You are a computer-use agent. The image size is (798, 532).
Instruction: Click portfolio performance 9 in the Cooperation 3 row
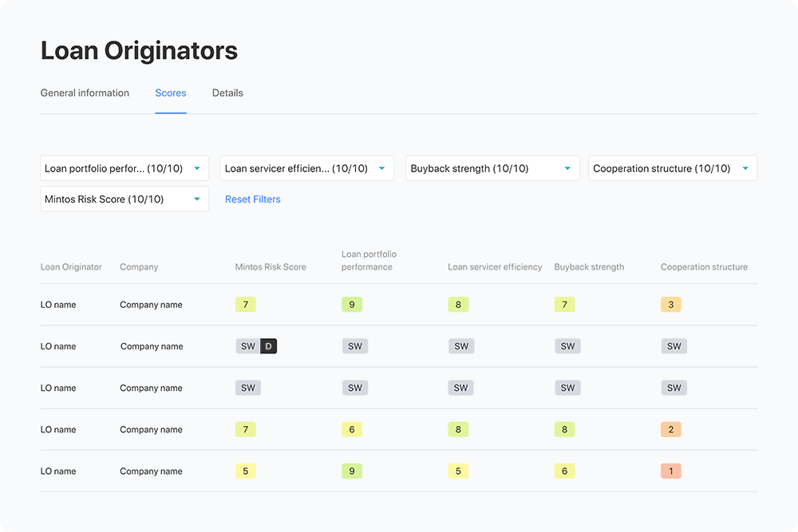coord(352,305)
